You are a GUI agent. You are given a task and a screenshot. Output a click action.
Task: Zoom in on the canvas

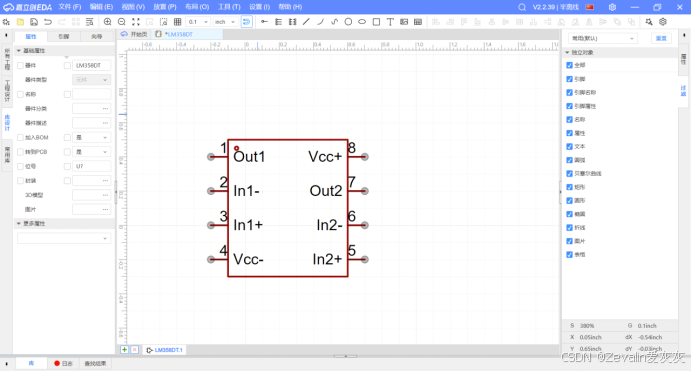[108, 22]
